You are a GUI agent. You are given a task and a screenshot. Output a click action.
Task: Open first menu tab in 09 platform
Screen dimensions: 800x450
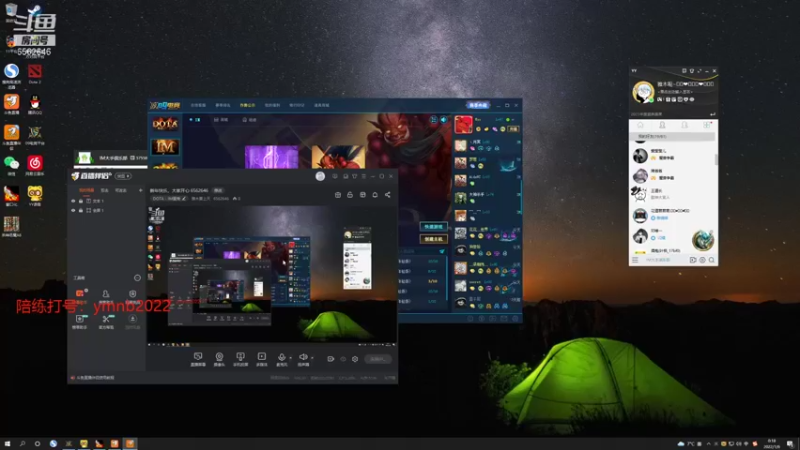[x=198, y=105]
